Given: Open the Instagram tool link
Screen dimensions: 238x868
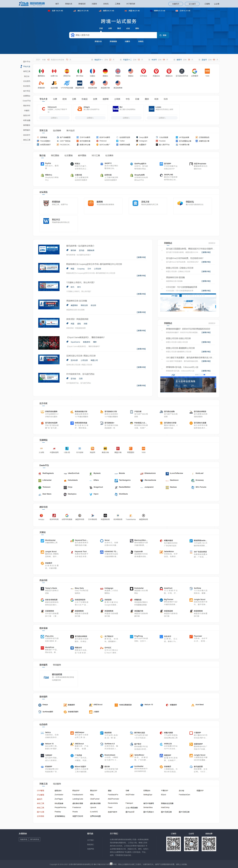Looking at the screenshot, I should click(143, 141).
